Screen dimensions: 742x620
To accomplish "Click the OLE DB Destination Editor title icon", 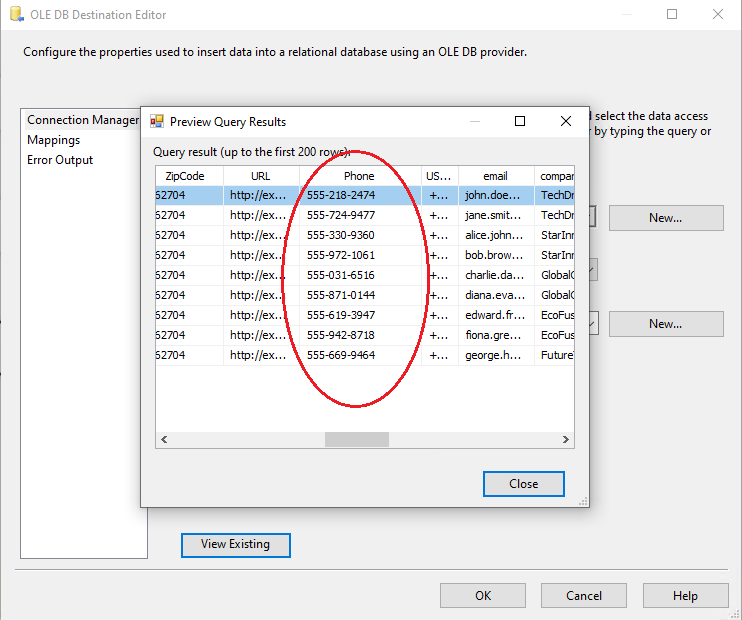I will [x=14, y=15].
